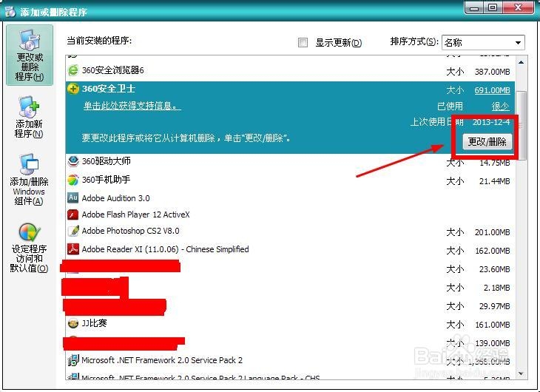This screenshot has height=392, width=540.
Task: Click the 691.00MB size link
Action: pyautogui.click(x=492, y=90)
